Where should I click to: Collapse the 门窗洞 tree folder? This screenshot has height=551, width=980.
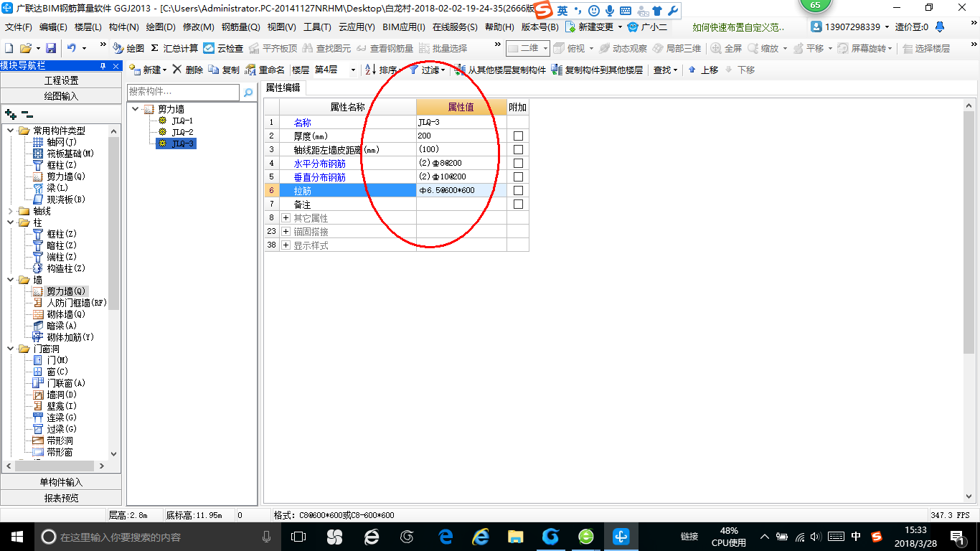tap(10, 349)
